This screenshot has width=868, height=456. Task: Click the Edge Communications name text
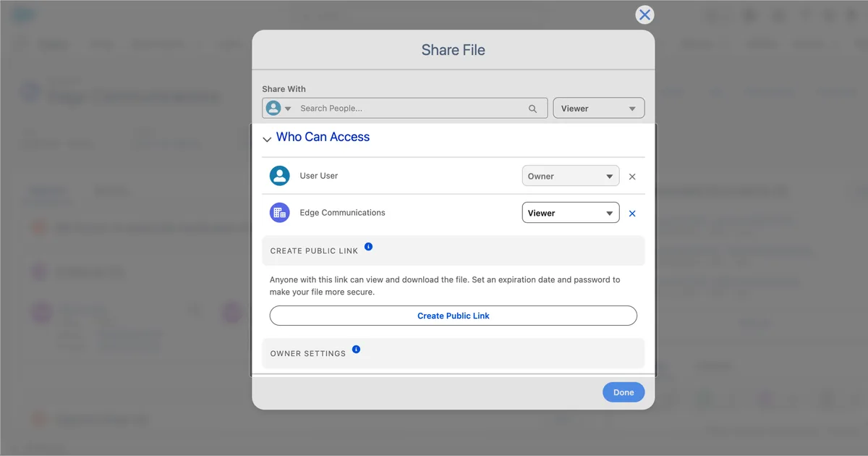[342, 213]
